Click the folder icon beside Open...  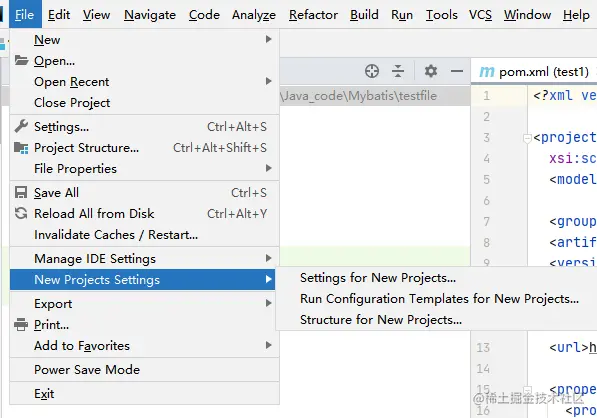pos(21,60)
